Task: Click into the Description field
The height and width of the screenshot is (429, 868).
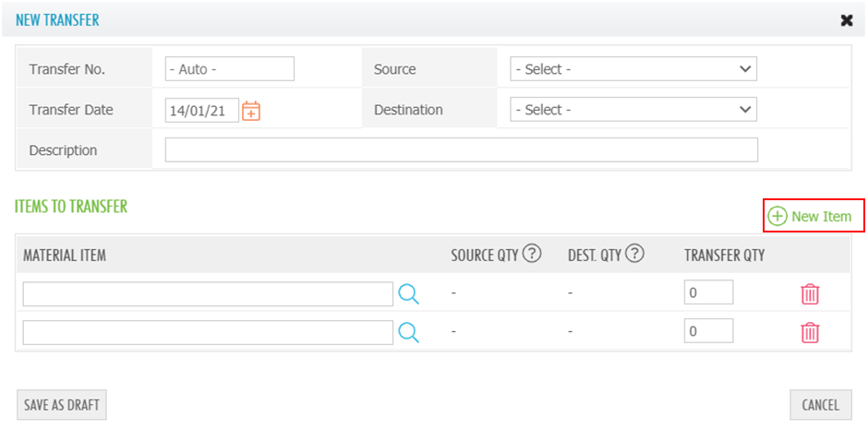Action: click(x=461, y=150)
